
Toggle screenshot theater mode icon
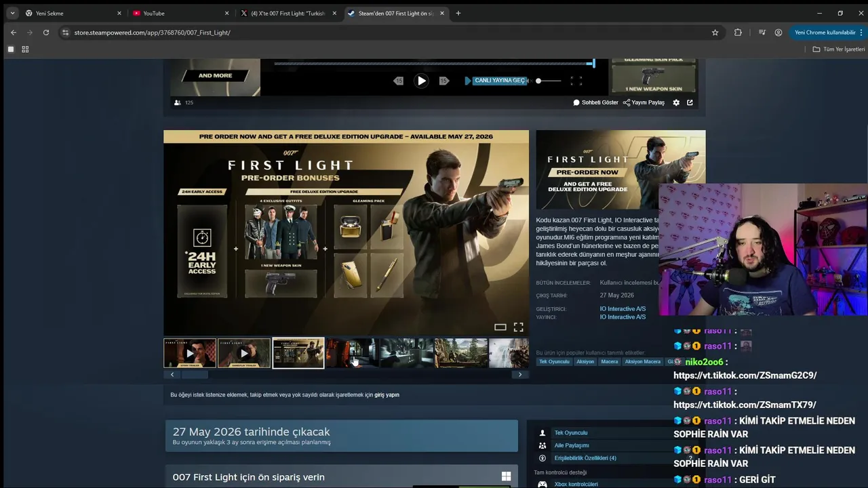click(x=500, y=327)
